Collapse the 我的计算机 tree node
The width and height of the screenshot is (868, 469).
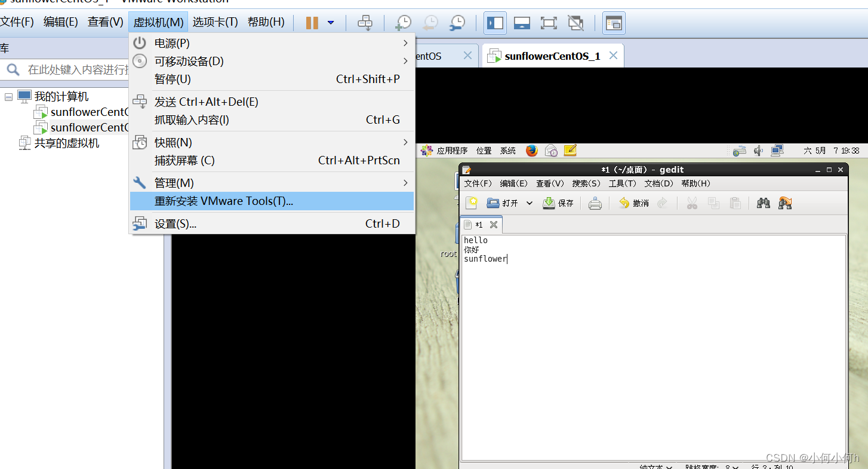pos(8,96)
